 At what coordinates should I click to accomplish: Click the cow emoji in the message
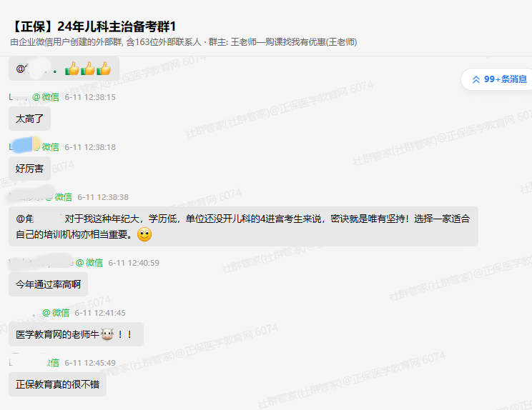(107, 334)
